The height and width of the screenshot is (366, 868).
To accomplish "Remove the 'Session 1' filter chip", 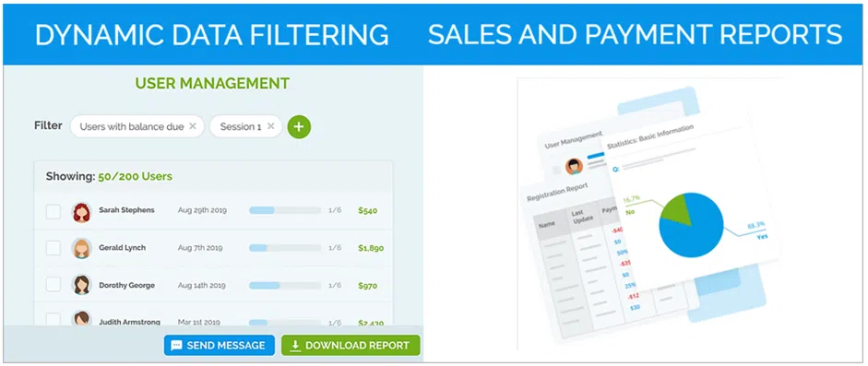I will tap(270, 126).
